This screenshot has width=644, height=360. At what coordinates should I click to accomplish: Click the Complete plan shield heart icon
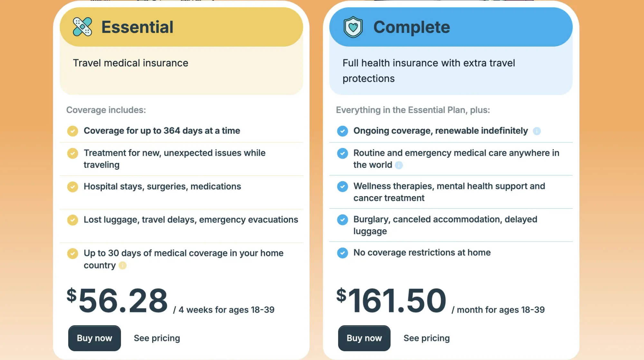pyautogui.click(x=353, y=27)
